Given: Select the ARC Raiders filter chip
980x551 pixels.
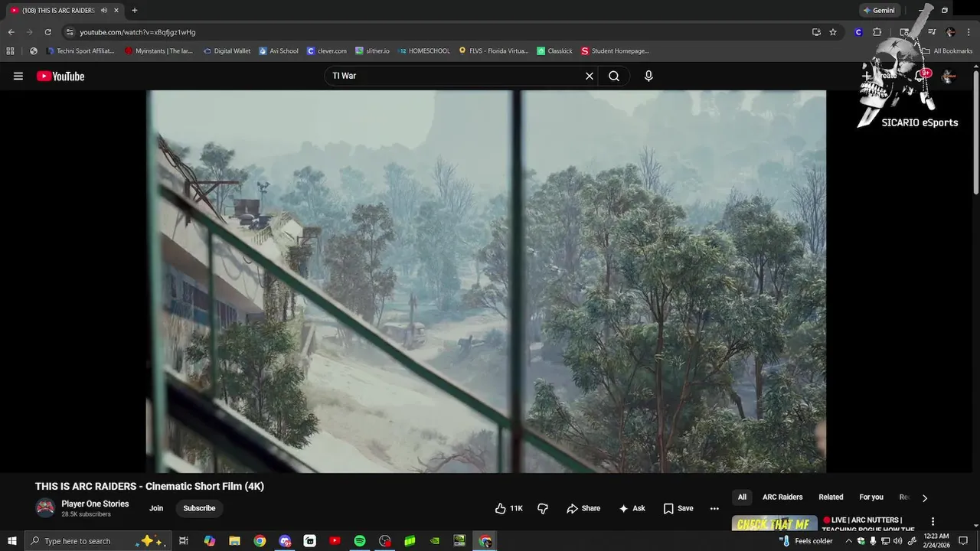Looking at the screenshot, I should point(782,497).
